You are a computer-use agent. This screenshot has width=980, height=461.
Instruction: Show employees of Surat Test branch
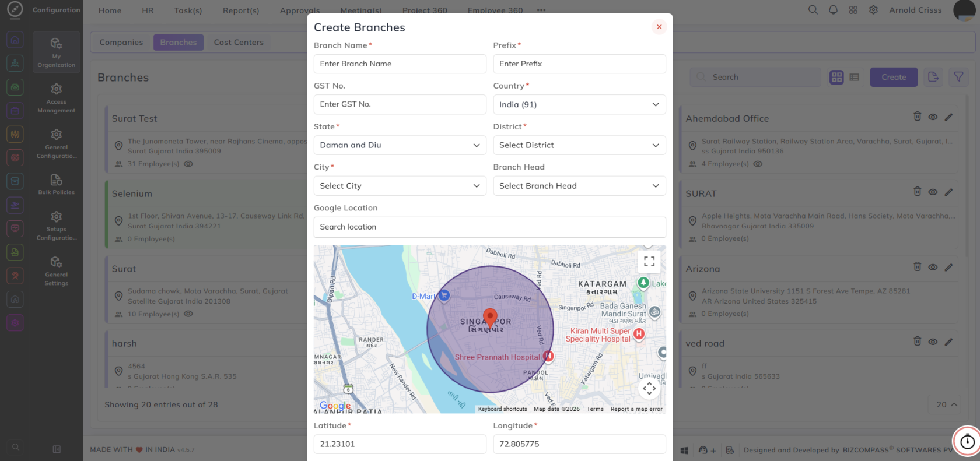[x=188, y=164]
